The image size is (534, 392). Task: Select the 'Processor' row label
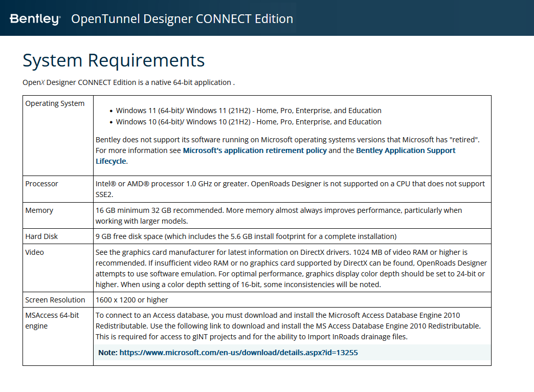click(x=41, y=184)
